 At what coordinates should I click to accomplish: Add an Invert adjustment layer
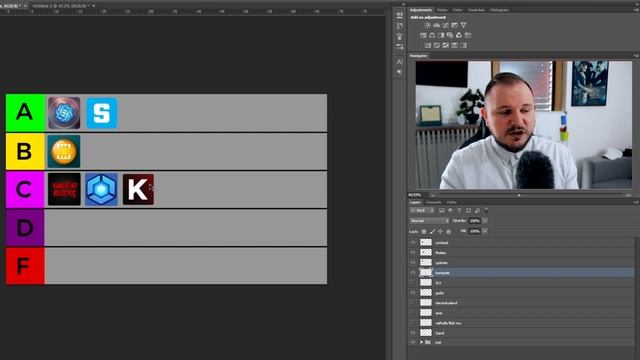[427, 45]
